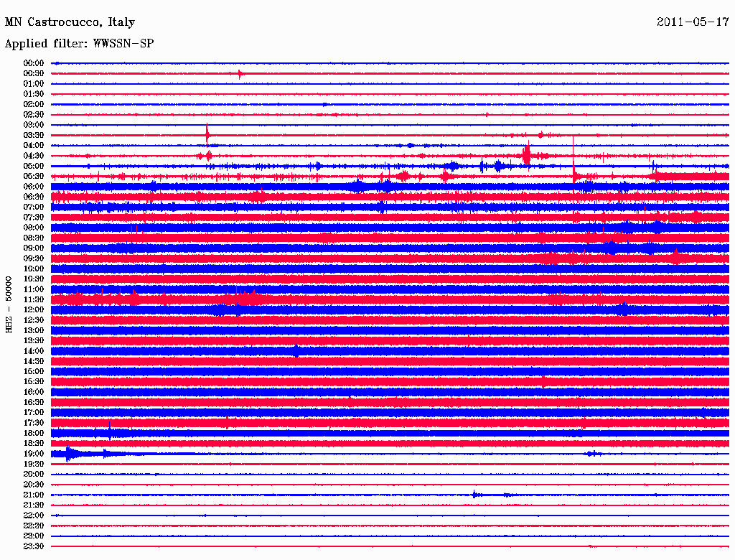Click the 'HHZ - 50000' axis label

(x=9, y=304)
